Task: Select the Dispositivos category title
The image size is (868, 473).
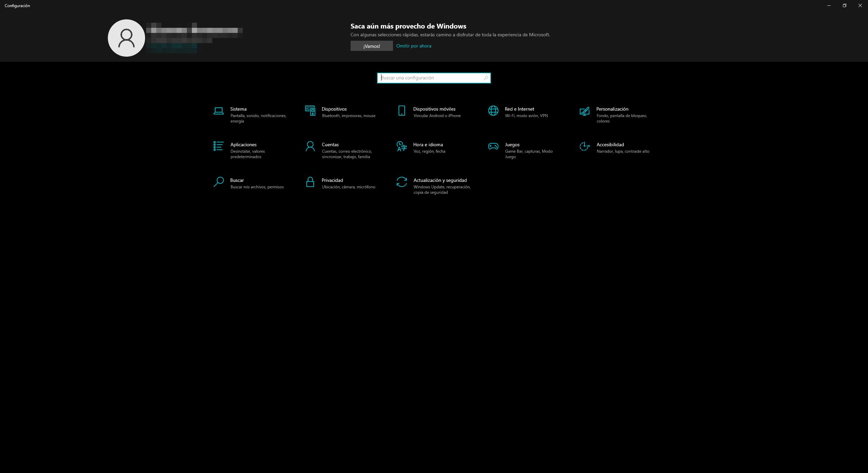Action: pos(334,109)
